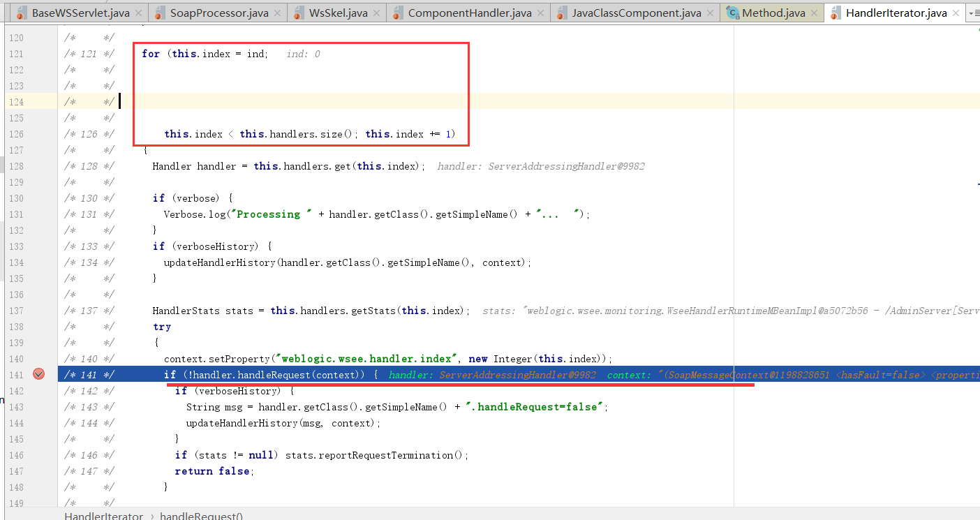Screen dimensions: 980x520
Task: Close the WsSkel.java tab
Action: pyautogui.click(x=378, y=13)
